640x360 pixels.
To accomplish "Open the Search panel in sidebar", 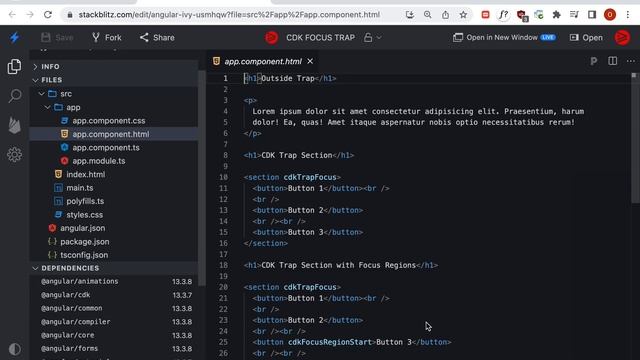I will point(15,96).
